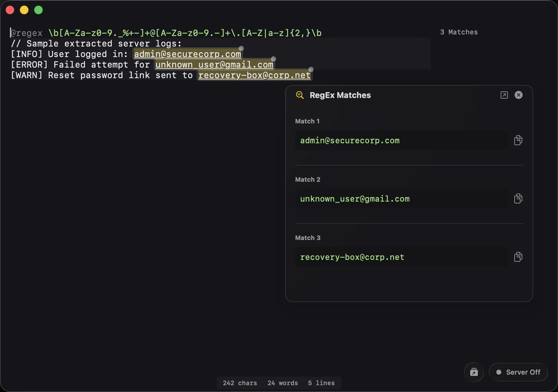Copy Match 3 recovery-box@corp.net result
558x392 pixels.
coord(518,257)
